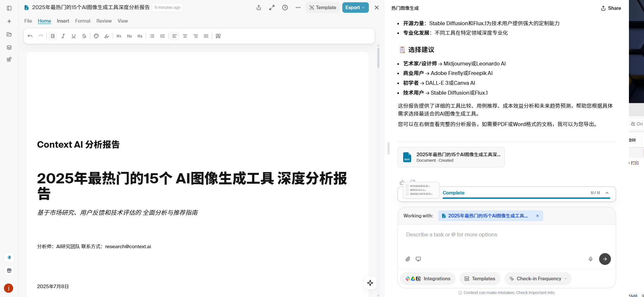Click the Template button
The image size is (644, 297).
(323, 8)
